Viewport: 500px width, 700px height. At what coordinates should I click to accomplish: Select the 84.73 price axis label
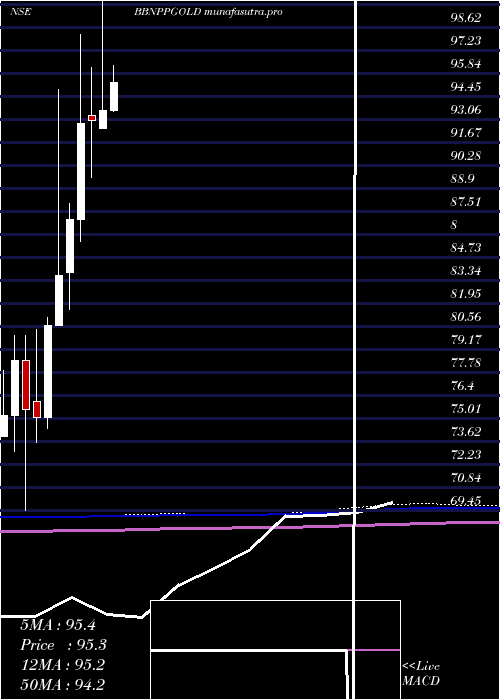(466, 248)
